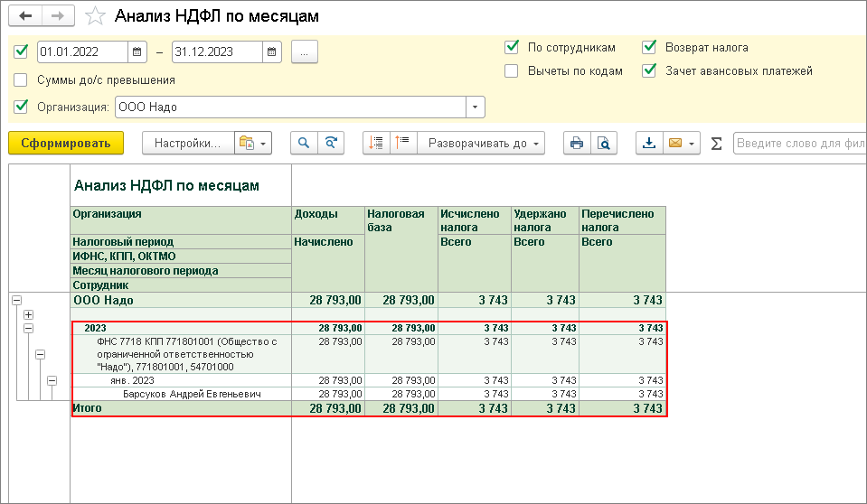Viewport: 867px width, 504px height.
Task: Collapse the ООО Надо group row
Action: pyautogui.click(x=16, y=300)
